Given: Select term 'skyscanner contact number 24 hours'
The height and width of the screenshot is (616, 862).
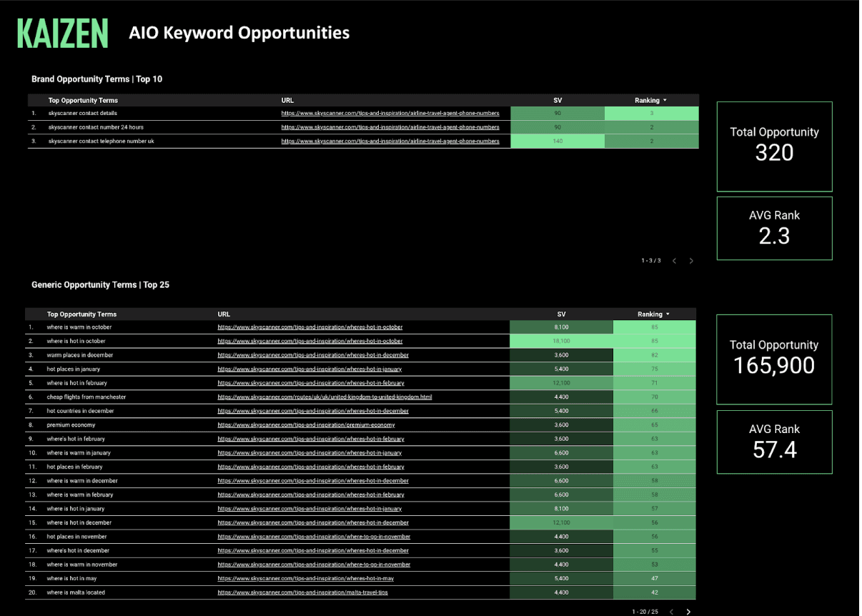Looking at the screenshot, I should [96, 127].
